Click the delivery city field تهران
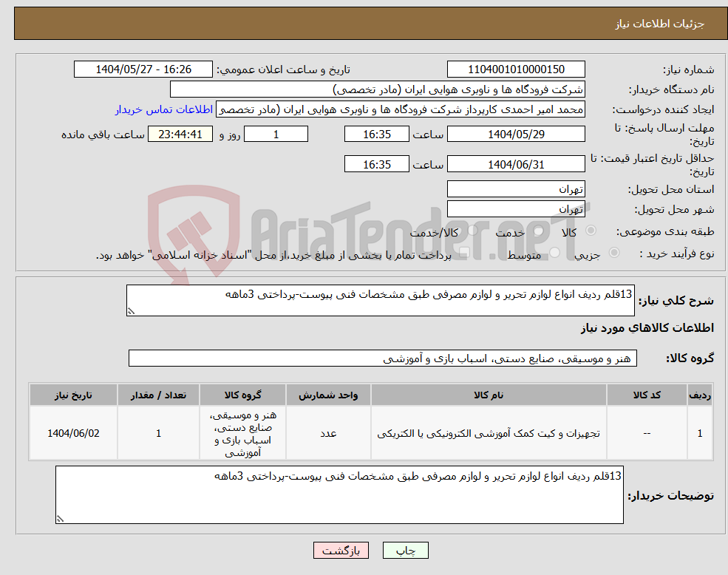 click(516, 209)
